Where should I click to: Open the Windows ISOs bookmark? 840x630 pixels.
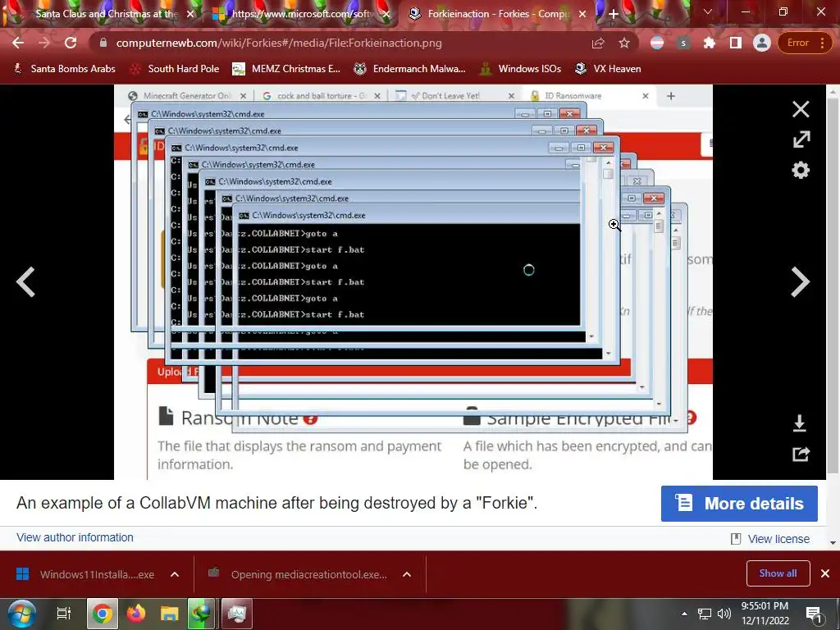520,69
